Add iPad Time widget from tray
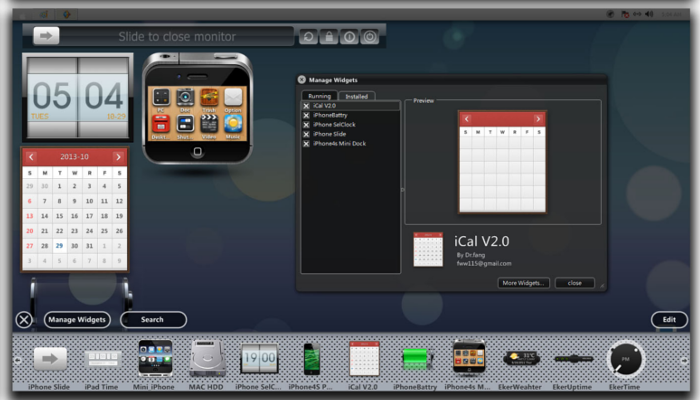Viewport: 700px width, 400px height. pyautogui.click(x=102, y=358)
